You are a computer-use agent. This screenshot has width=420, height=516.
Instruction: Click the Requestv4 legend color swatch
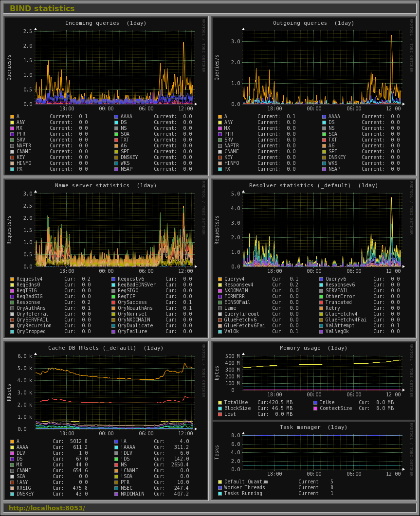click(x=12, y=279)
